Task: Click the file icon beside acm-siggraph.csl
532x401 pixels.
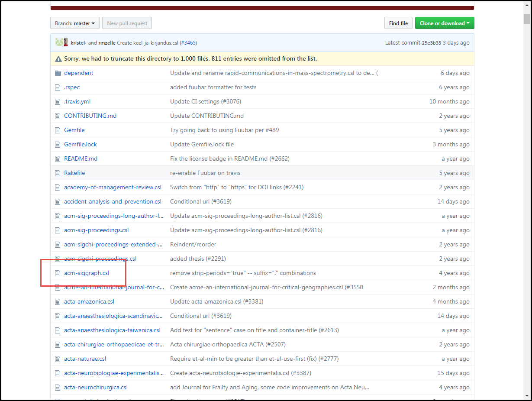Action: point(58,273)
